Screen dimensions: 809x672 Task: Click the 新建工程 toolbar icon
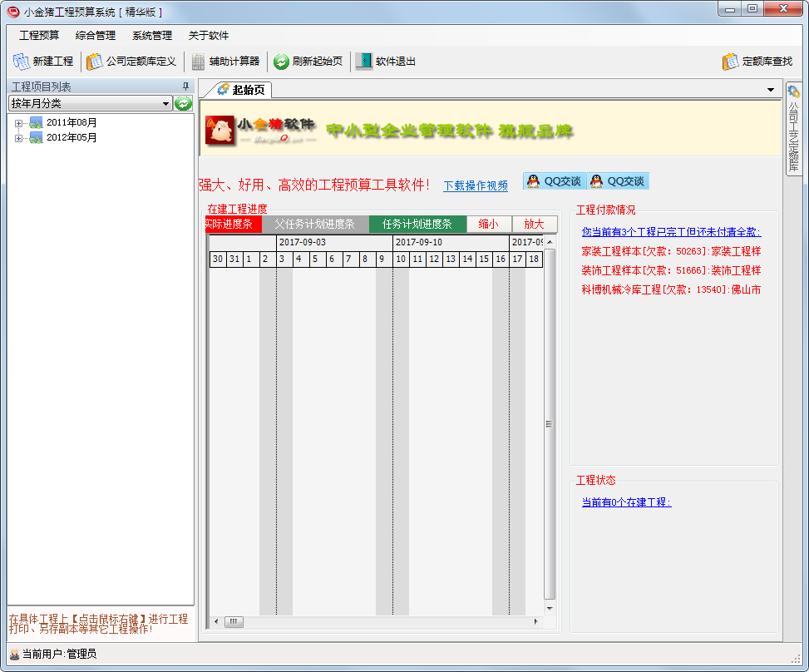click(21, 62)
